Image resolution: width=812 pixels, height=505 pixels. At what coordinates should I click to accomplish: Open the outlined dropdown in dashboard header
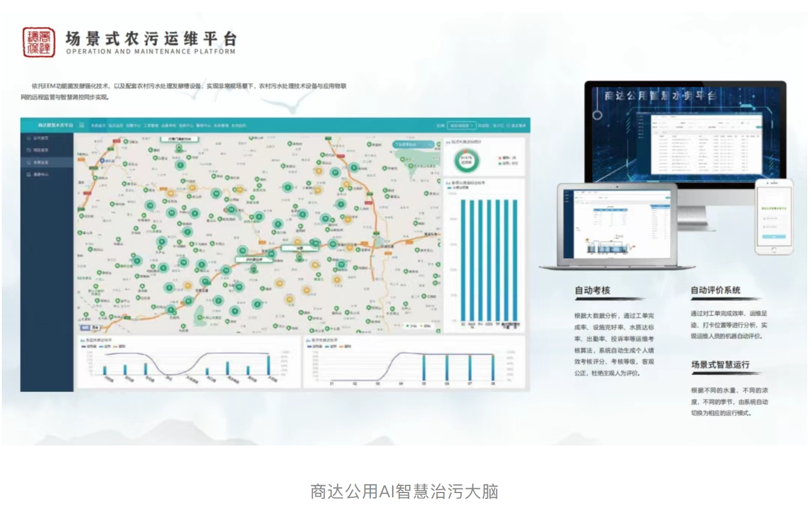[x=462, y=126]
